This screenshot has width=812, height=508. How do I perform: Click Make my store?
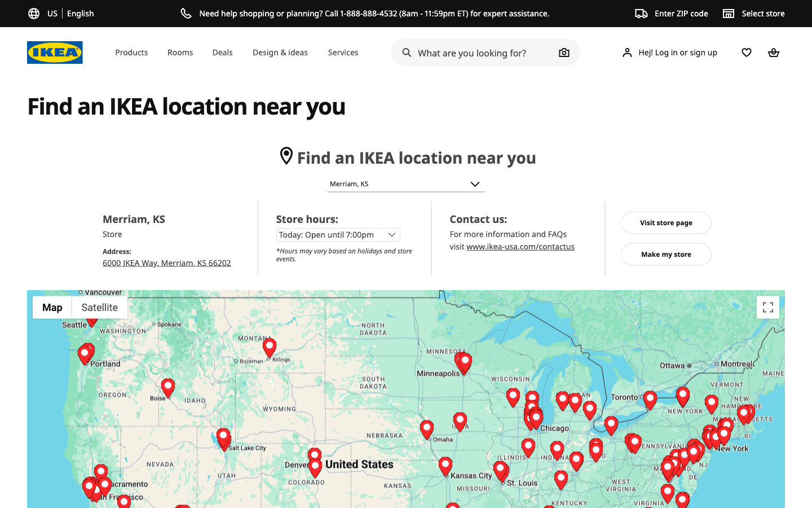(666, 254)
